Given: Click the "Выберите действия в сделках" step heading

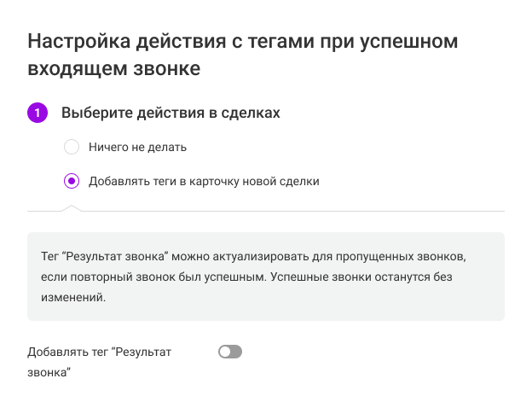Looking at the screenshot, I should [171, 113].
